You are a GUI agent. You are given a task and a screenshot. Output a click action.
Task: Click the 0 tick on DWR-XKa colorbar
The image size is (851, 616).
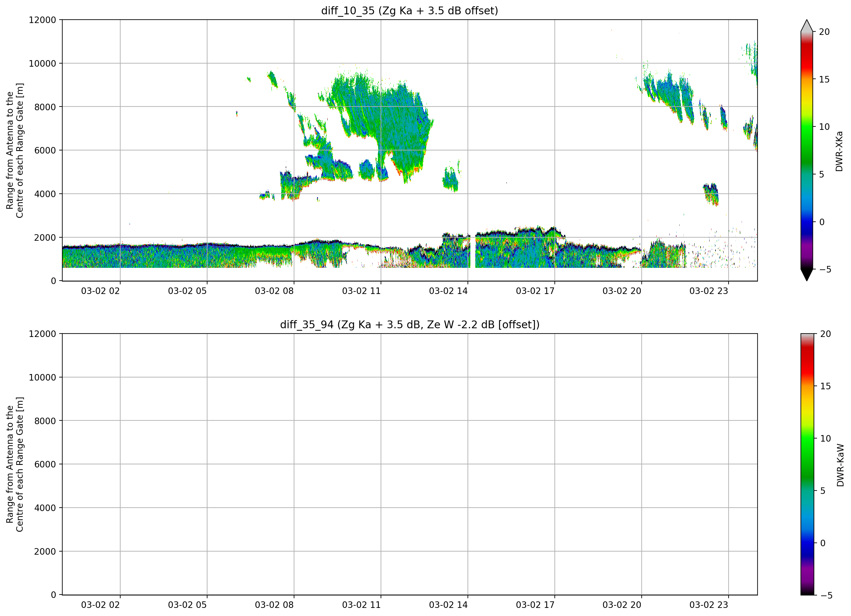click(x=821, y=222)
